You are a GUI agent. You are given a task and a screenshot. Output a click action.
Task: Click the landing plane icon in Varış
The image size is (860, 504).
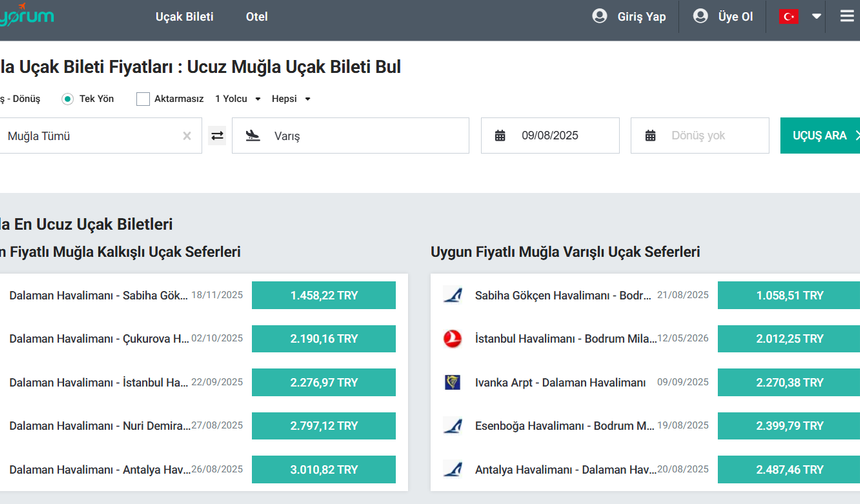click(253, 135)
